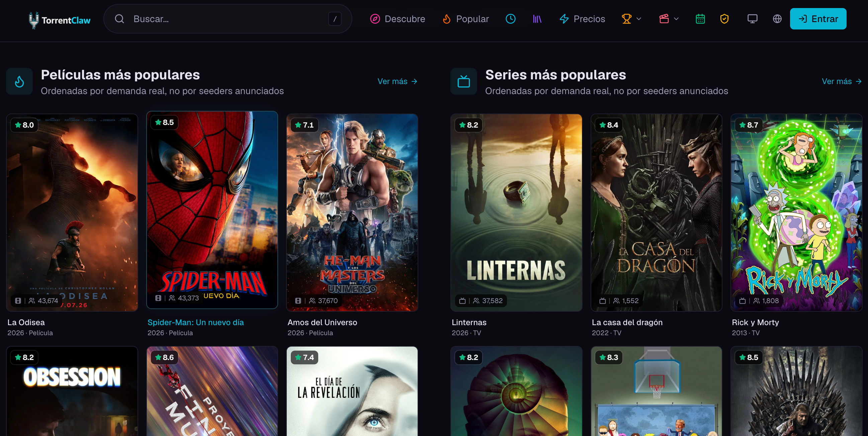Open La Odisea movie poster

[x=72, y=212]
